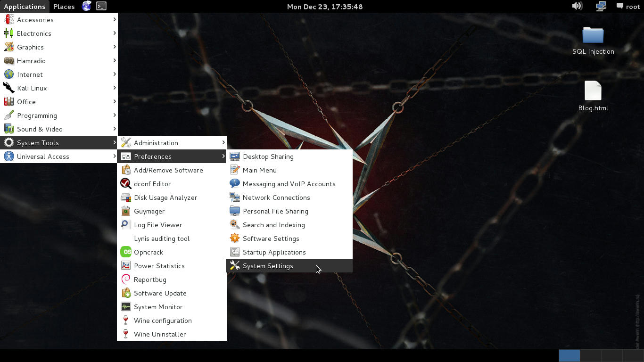This screenshot has width=644, height=362.
Task: Switch to the first workspace
Action: point(569,355)
